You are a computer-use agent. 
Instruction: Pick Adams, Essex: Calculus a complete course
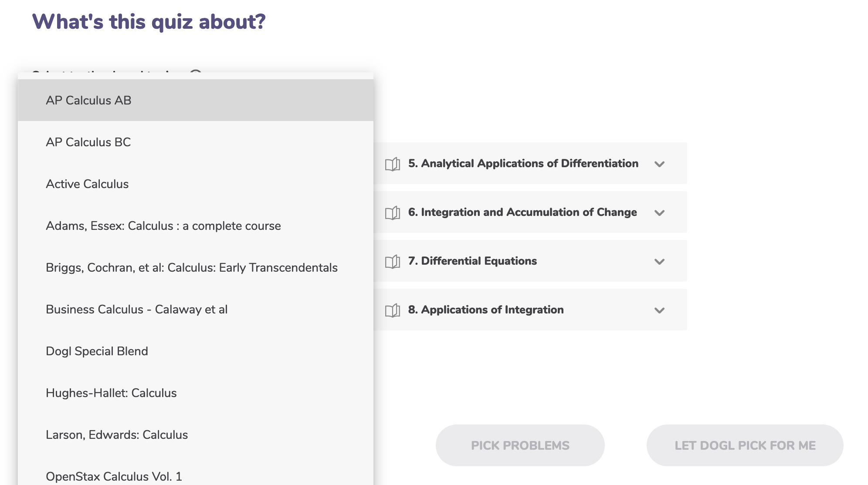point(196,226)
